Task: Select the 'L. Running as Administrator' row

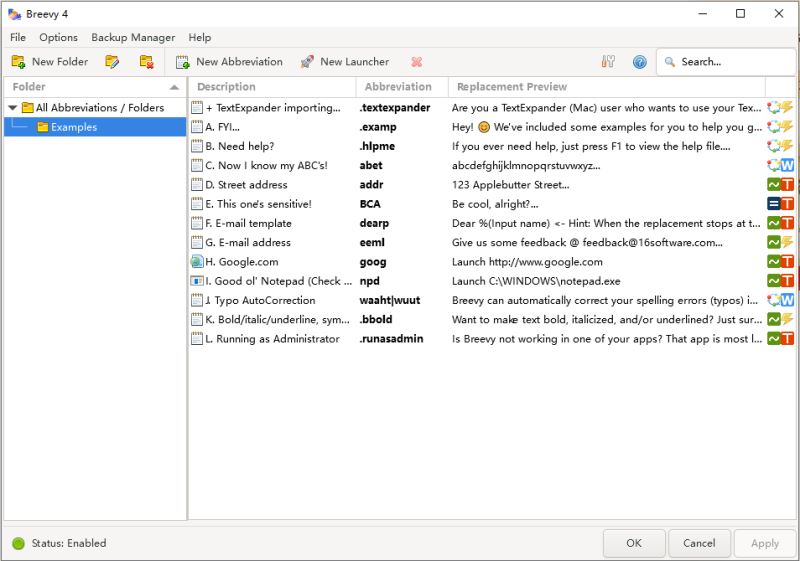Action: pyautogui.click(x=492, y=339)
